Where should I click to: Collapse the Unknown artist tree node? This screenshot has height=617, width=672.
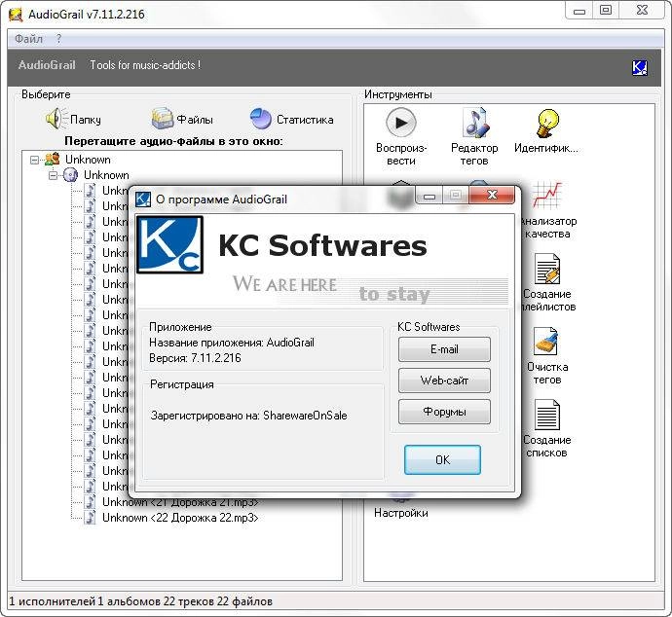[34, 160]
